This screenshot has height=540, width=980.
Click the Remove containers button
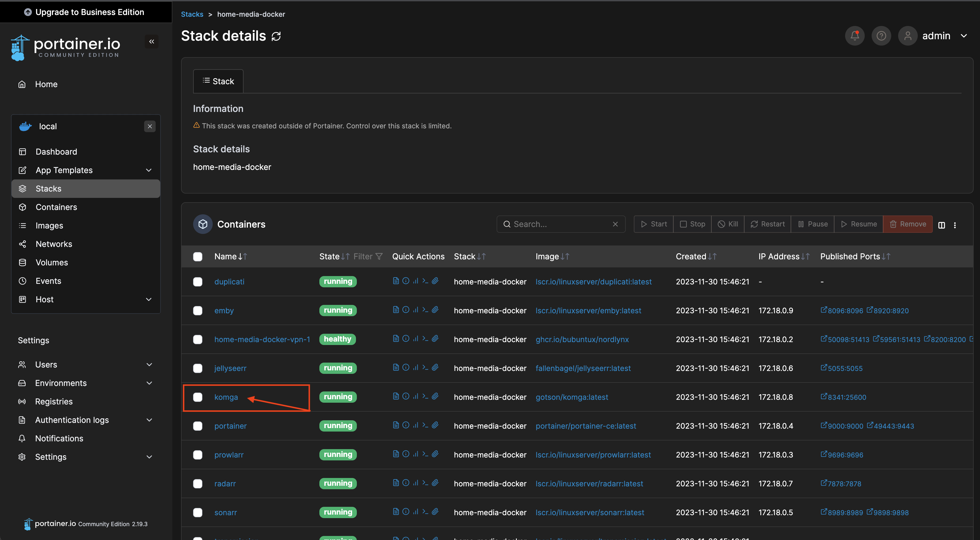coord(908,224)
